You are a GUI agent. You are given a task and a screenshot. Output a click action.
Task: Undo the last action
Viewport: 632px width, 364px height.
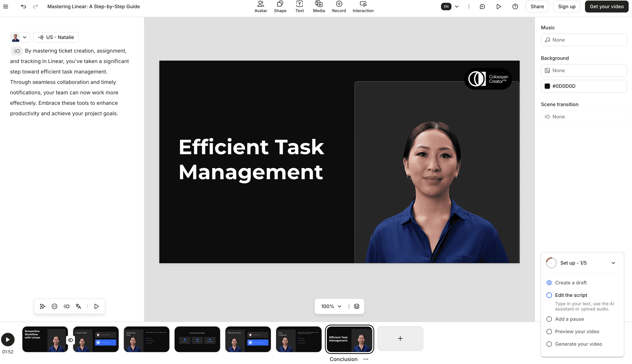click(24, 7)
